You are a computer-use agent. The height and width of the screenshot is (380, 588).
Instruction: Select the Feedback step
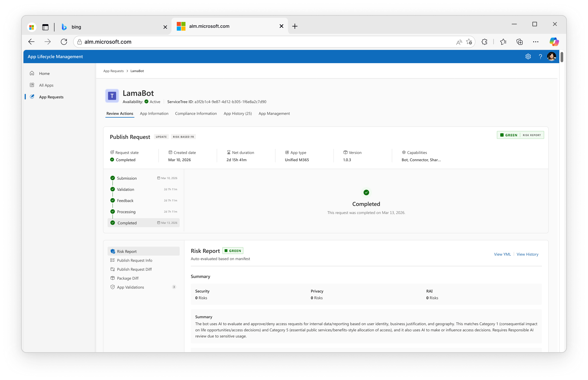(x=144, y=201)
